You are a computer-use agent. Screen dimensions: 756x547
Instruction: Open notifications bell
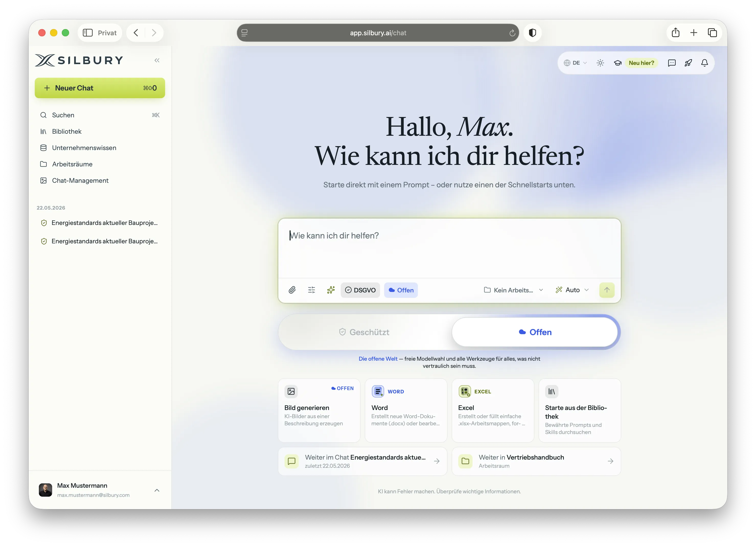pos(704,63)
